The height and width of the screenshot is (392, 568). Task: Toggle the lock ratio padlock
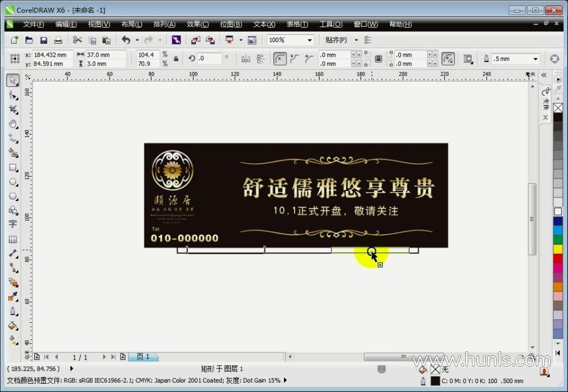(175, 59)
